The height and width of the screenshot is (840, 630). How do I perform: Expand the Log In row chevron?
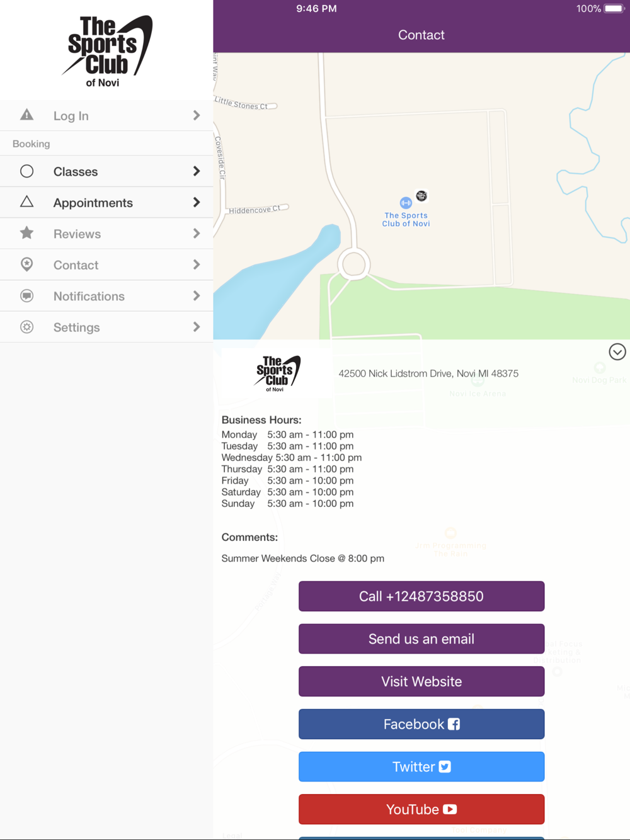pyautogui.click(x=197, y=115)
